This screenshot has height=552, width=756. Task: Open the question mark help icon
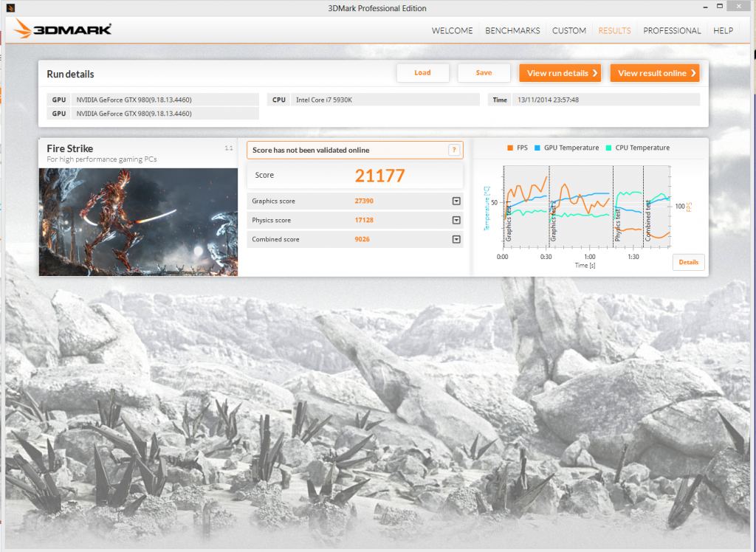click(x=454, y=150)
